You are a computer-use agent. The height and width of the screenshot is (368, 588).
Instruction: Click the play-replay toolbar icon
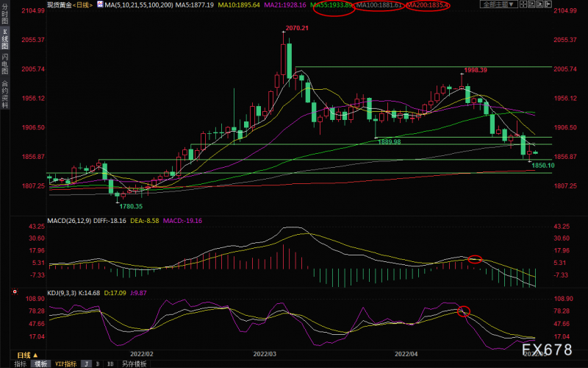[x=539, y=4]
